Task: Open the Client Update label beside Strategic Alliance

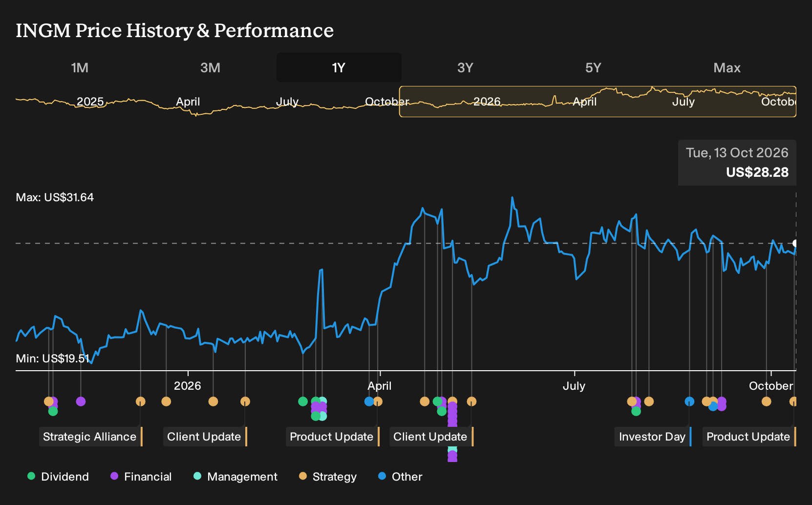Action: click(x=205, y=437)
